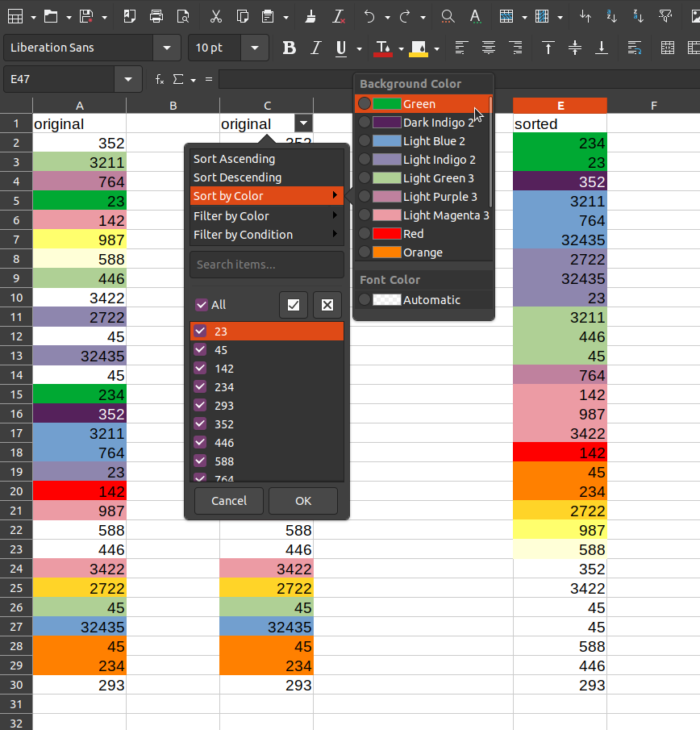This screenshot has height=730, width=700.
Task: Open Find and Replace from the toolbar
Action: click(x=447, y=15)
